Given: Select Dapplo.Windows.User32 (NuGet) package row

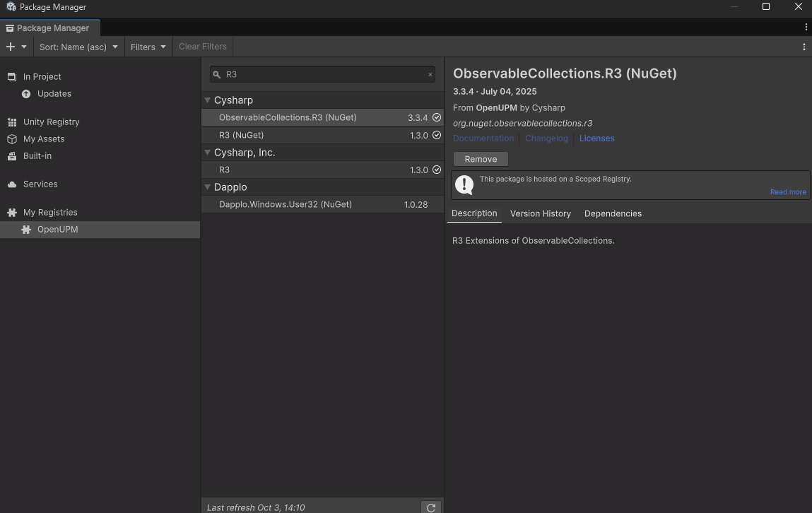Looking at the screenshot, I should pyautogui.click(x=322, y=204).
